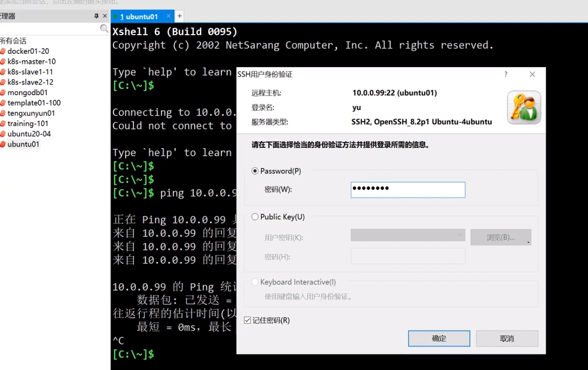Toggle the 记住密码(R) checkbox
Image resolution: width=588 pixels, height=370 pixels.
click(x=248, y=320)
